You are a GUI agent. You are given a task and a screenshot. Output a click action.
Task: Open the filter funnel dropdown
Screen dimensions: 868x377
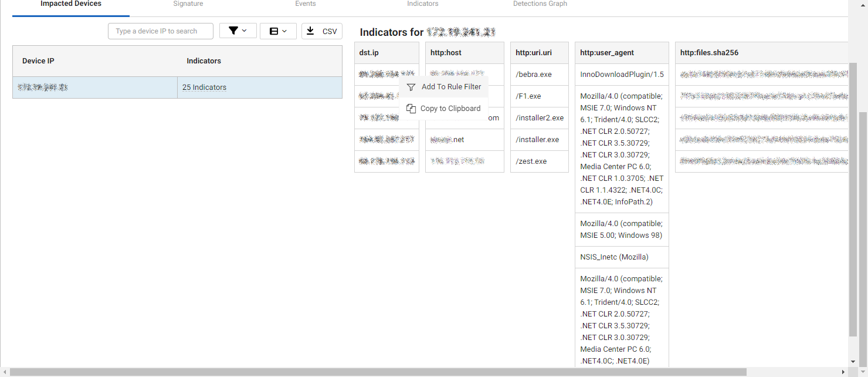click(238, 31)
